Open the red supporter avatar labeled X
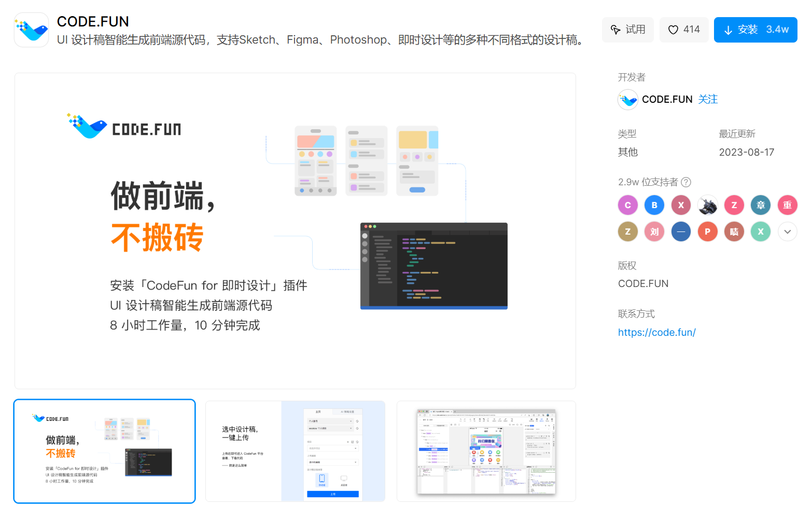 (x=681, y=205)
